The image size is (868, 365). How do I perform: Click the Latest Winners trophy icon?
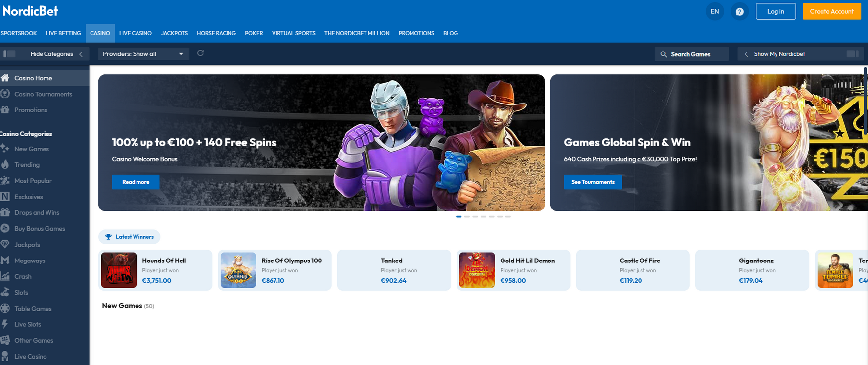coord(108,237)
